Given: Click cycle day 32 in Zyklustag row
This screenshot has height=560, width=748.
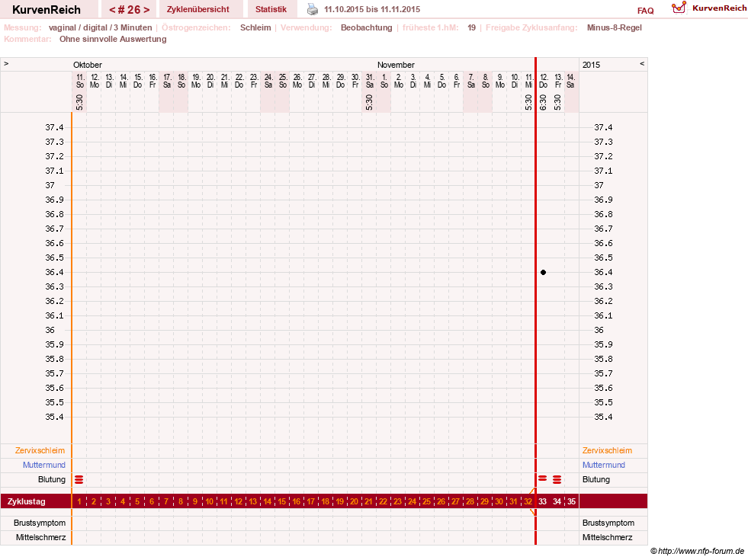Looking at the screenshot, I should point(528,501).
